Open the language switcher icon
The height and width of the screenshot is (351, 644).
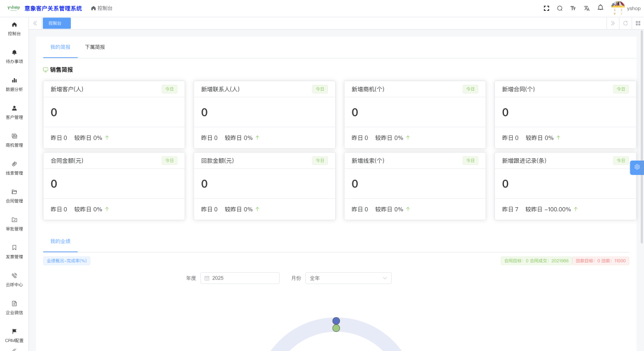pos(587,8)
